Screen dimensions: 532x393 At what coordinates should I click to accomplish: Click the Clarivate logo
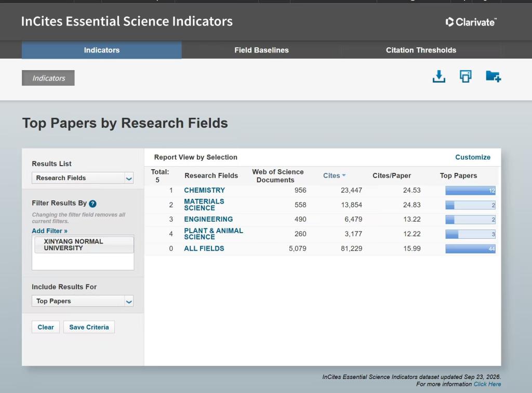[471, 22]
